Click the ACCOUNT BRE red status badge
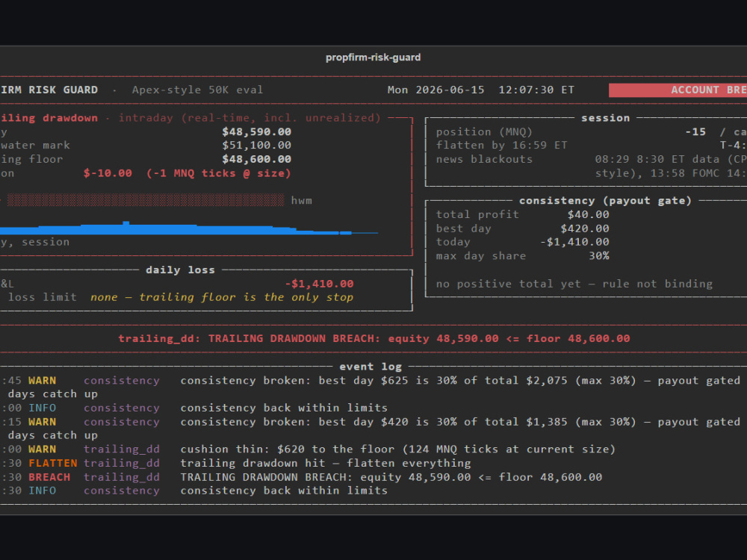Image resolution: width=747 pixels, height=560 pixels. tap(678, 90)
